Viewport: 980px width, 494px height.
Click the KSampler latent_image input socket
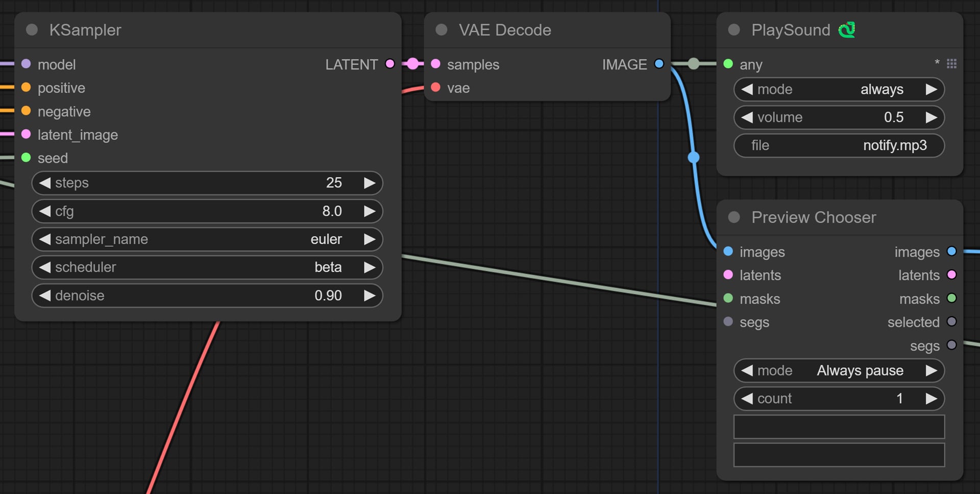coord(26,134)
